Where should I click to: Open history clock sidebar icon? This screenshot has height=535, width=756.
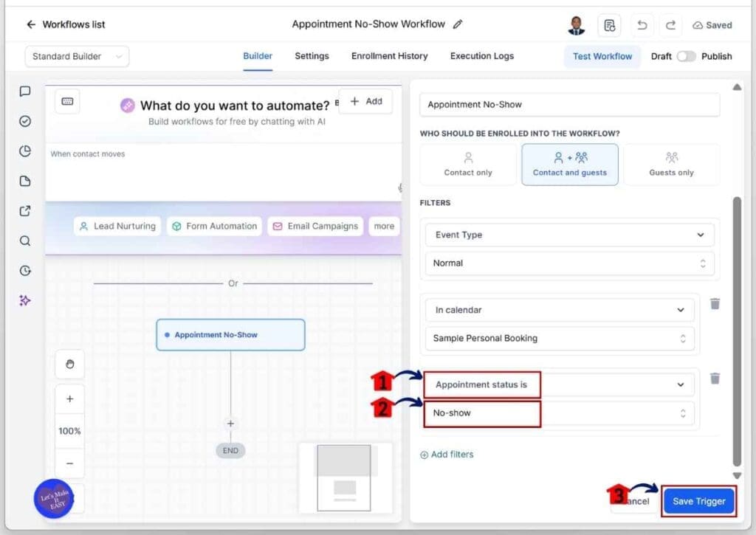pos(25,270)
